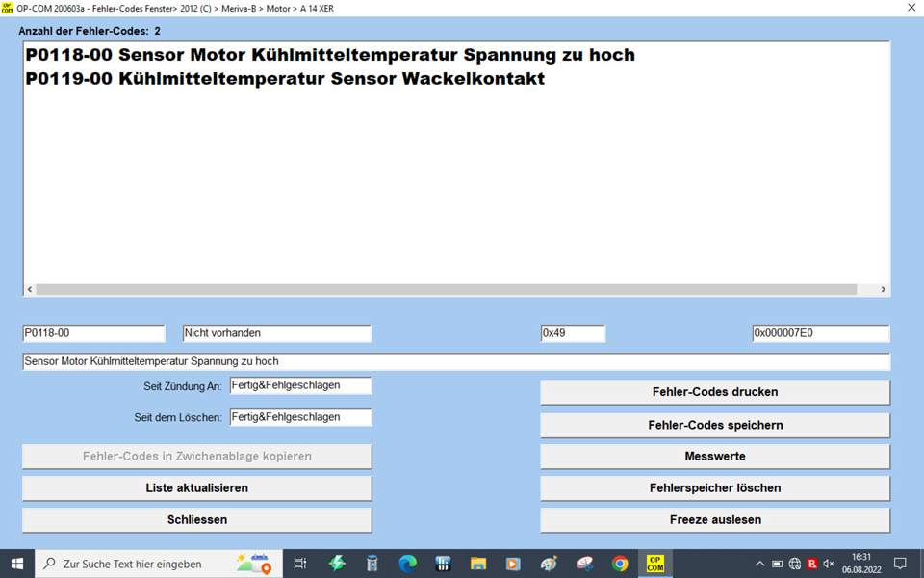Image resolution: width=924 pixels, height=578 pixels.
Task: Open the orange media player taskbar icon
Action: pyautogui.click(x=513, y=564)
